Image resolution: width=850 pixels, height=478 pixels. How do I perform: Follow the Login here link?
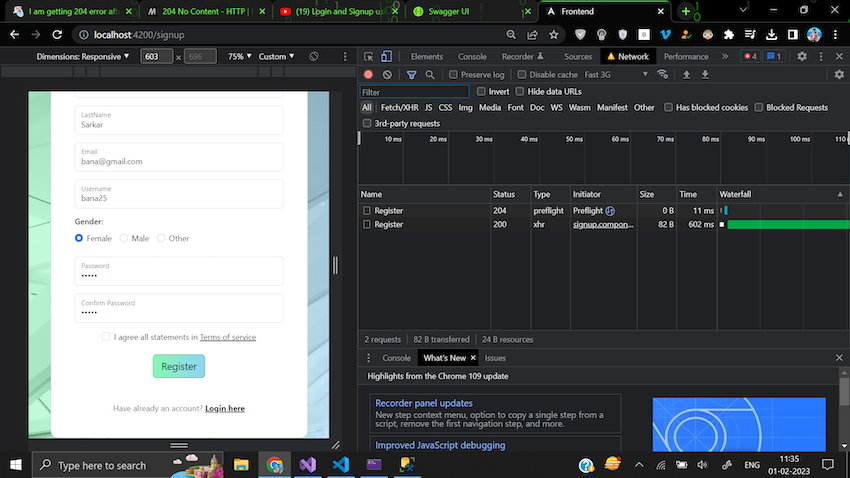point(225,408)
